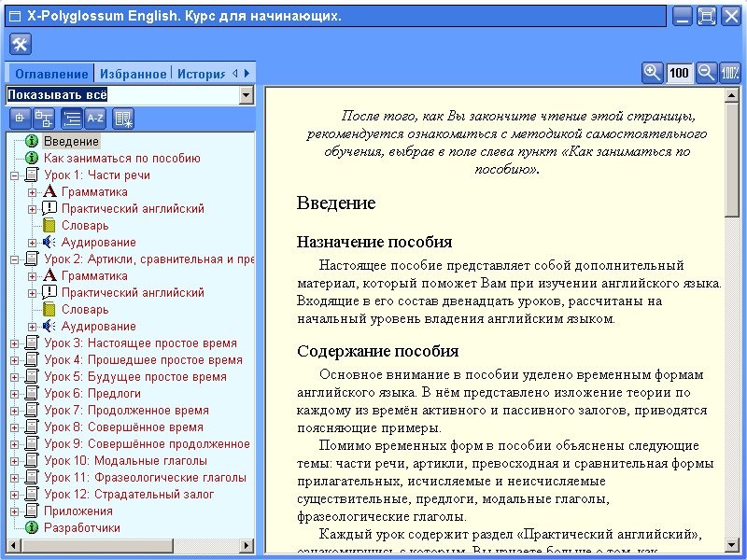Click the zoom out magnifier button

[706, 73]
